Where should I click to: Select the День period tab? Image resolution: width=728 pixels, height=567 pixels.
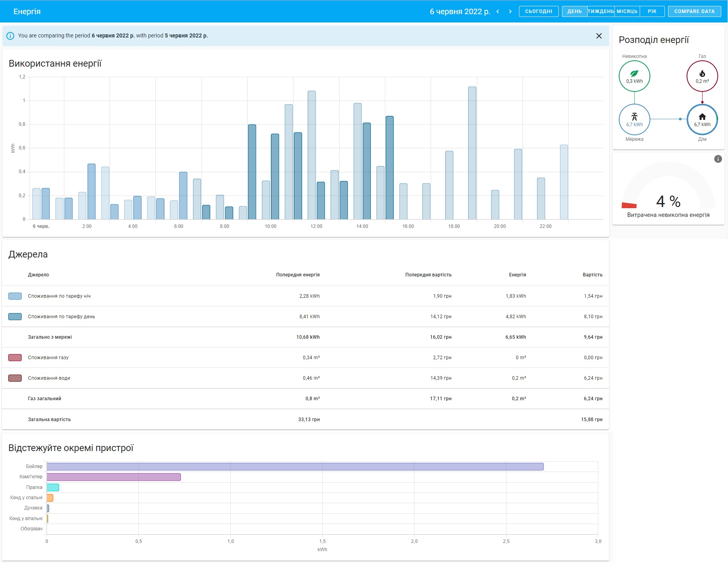pyautogui.click(x=575, y=11)
